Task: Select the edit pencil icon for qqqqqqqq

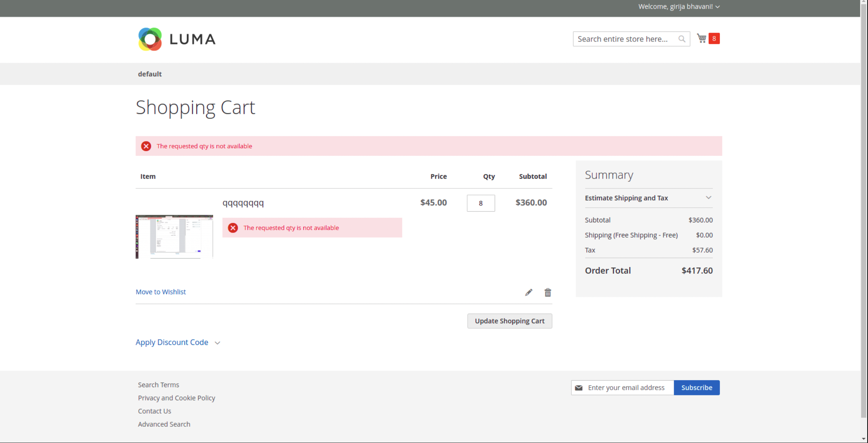Action: [x=528, y=292]
